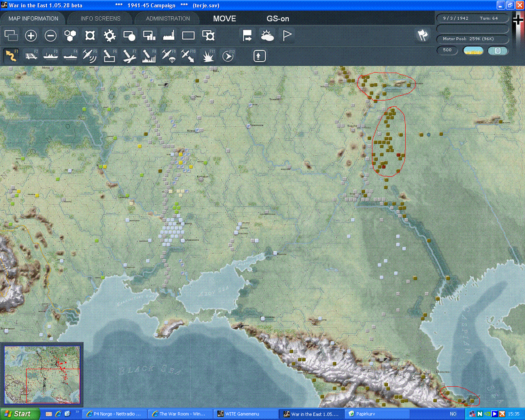This screenshot has height=420, width=525.
Task: Select the F3 naval transport icon
Action: coord(50,56)
